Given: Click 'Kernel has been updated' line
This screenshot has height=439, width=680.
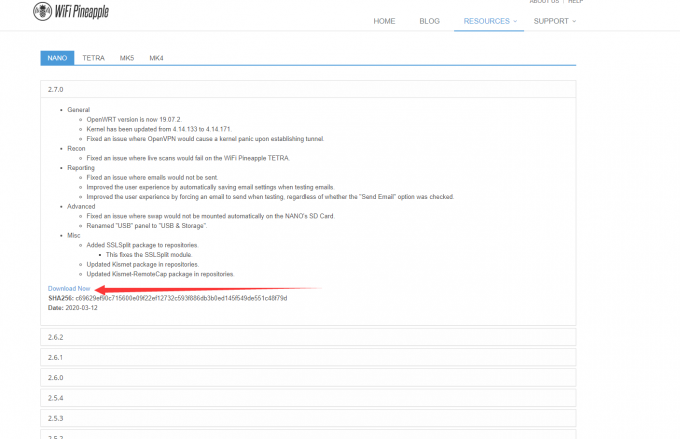Looking at the screenshot, I should click(x=159, y=129).
